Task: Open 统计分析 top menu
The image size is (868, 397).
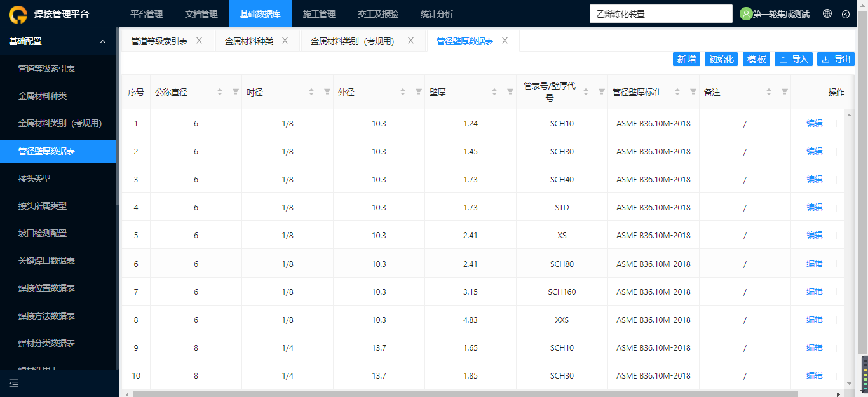Action: tap(437, 14)
